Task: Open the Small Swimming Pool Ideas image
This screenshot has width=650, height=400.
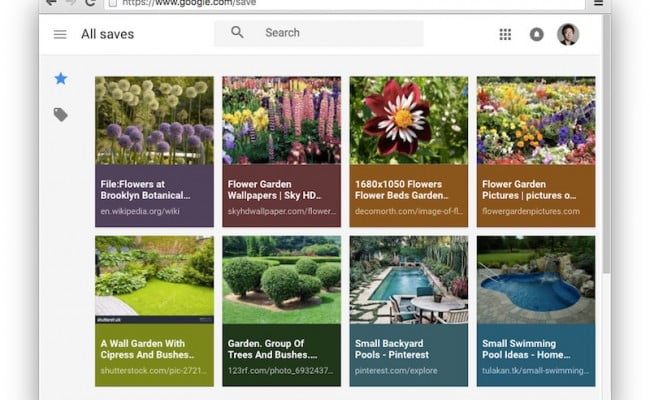Action: [x=536, y=280]
